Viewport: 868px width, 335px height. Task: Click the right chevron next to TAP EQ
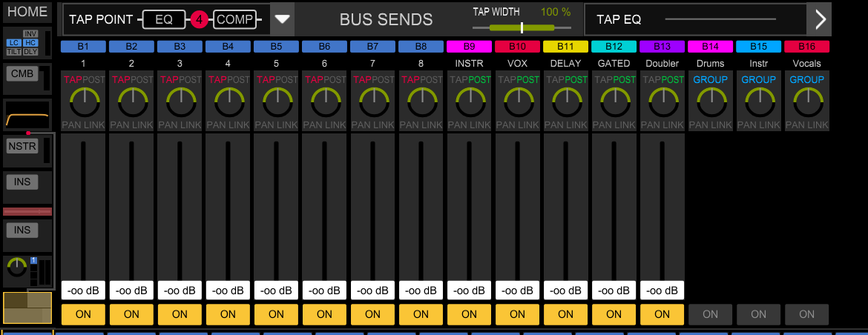coord(820,19)
